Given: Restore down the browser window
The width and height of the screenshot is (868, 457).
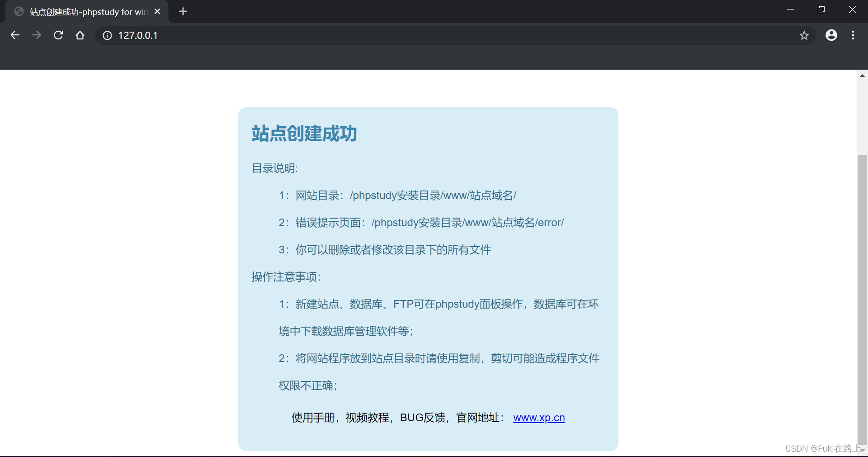Looking at the screenshot, I should click(x=821, y=10).
